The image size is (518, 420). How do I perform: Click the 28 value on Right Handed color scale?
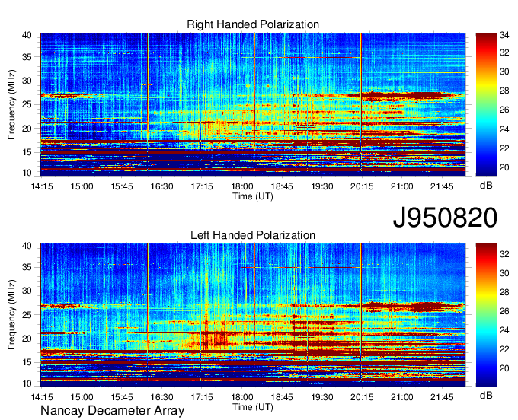click(x=504, y=91)
